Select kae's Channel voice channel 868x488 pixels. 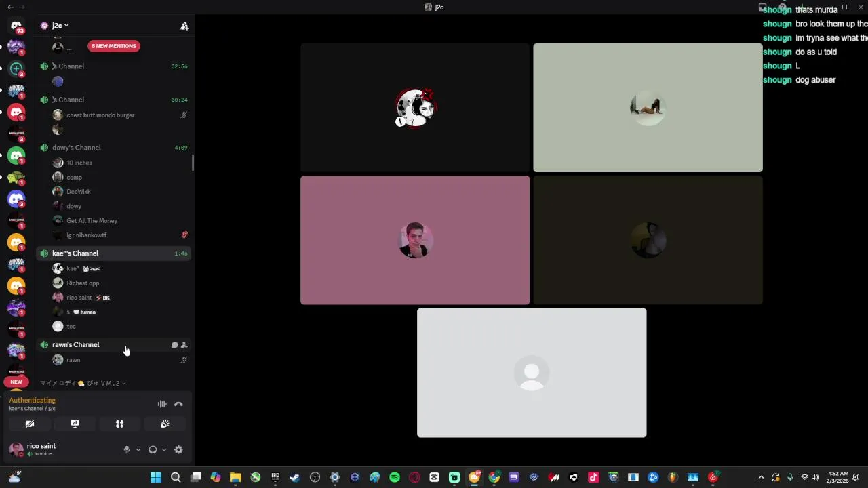pyautogui.click(x=113, y=253)
